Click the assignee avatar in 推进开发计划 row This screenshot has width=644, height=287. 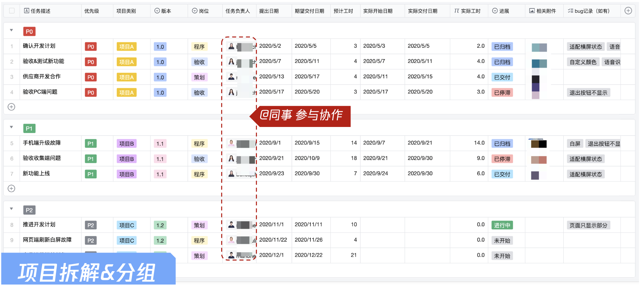[x=231, y=225]
